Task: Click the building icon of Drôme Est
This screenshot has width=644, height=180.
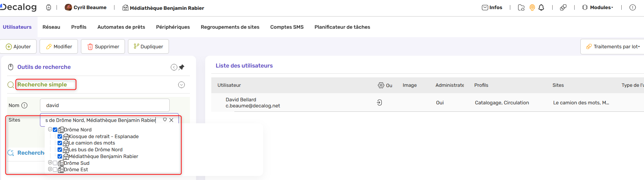Action: 61,170
